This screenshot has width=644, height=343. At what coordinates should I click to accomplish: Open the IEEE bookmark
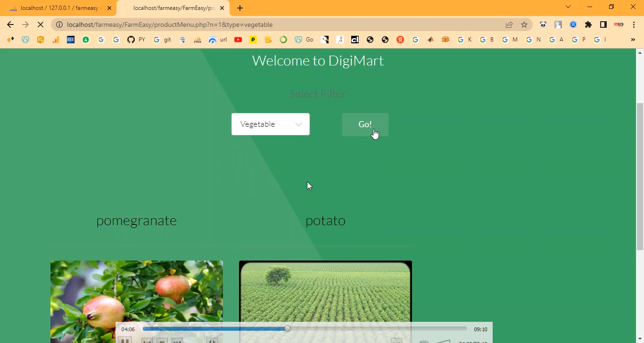tap(71, 40)
